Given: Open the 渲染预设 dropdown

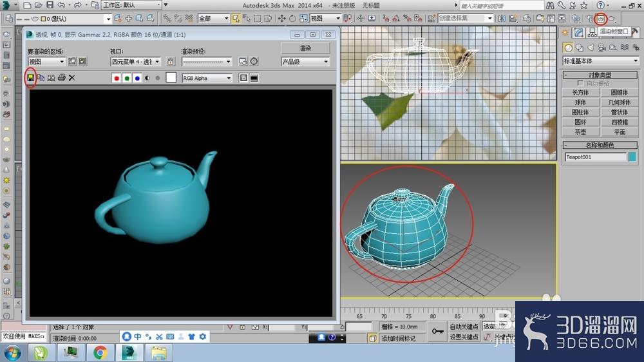Looking at the screenshot, I should pos(207,62).
